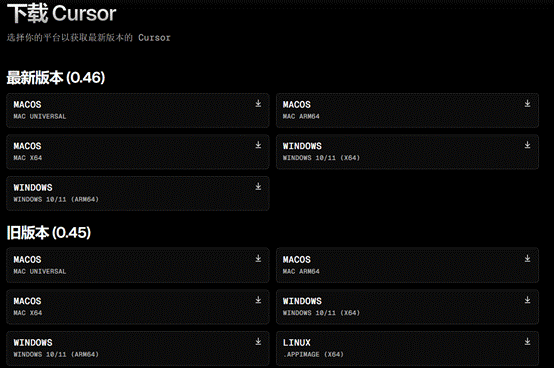
Task: Choose latest WINDOWS 10/11 (ARM64) download card
Action: coord(138,193)
